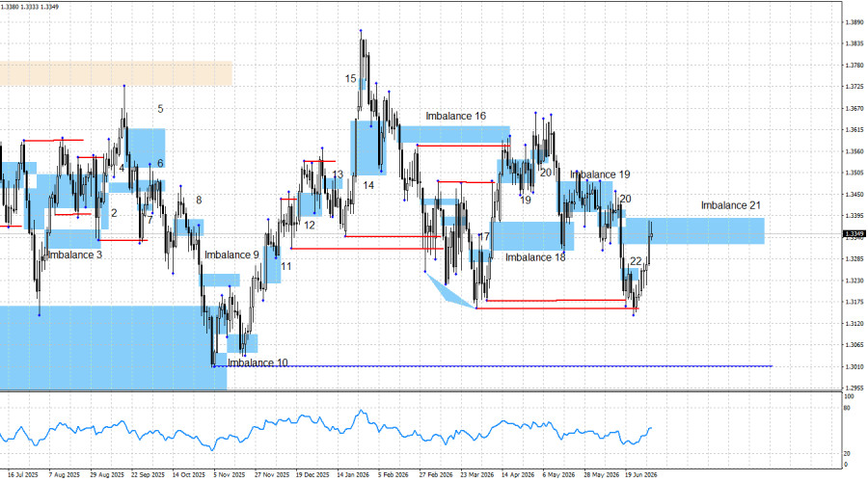Select the Imbalance 9 label
Image resolution: width=868 pixels, height=482 pixels.
231,255
